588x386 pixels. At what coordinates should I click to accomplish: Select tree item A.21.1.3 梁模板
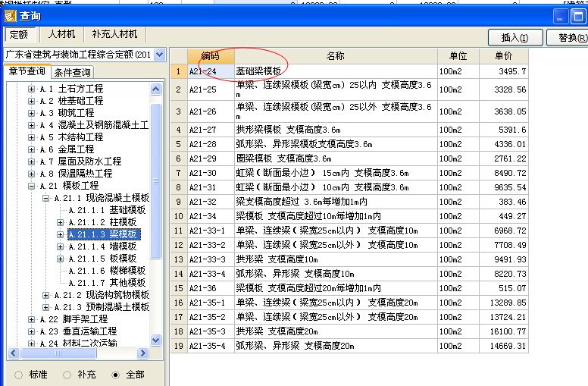pos(104,234)
